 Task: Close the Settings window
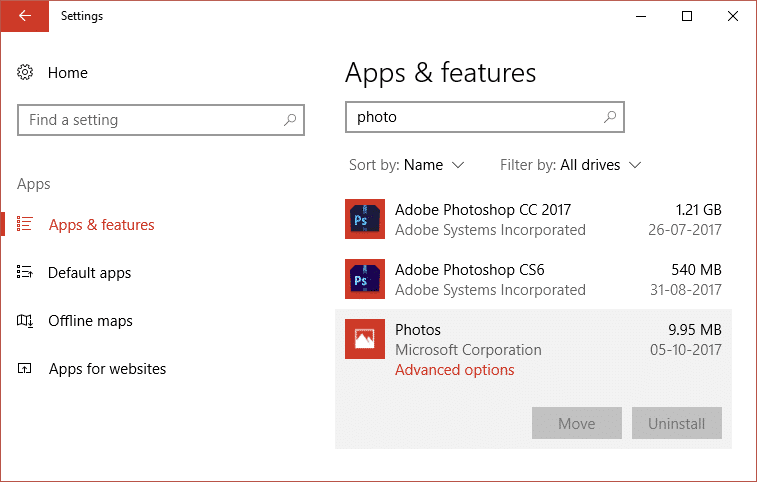733,16
